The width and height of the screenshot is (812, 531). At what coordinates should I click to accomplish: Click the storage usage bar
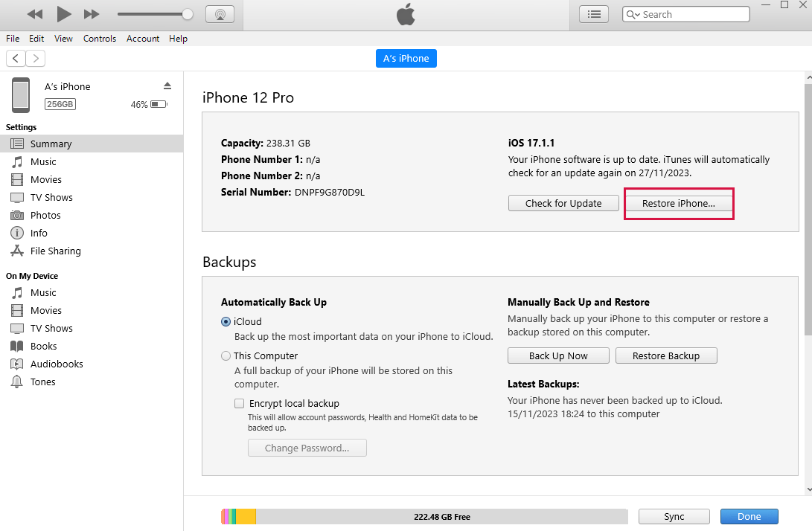pyautogui.click(x=424, y=517)
